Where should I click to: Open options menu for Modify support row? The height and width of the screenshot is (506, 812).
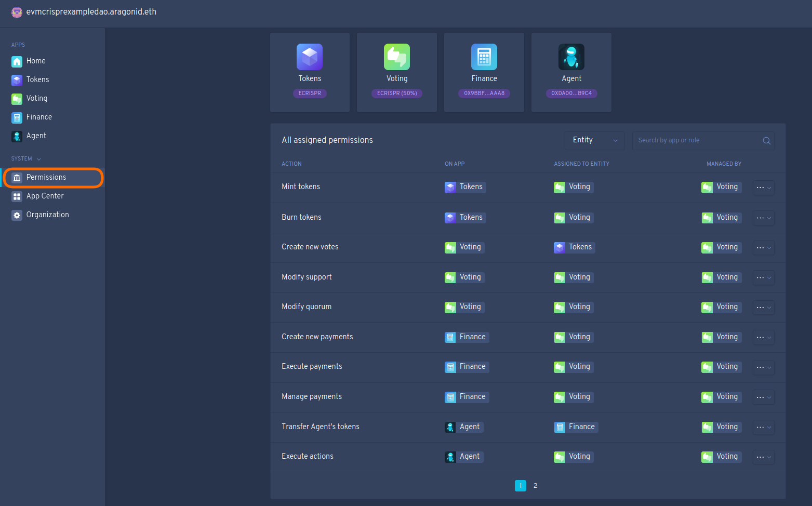[x=764, y=277]
